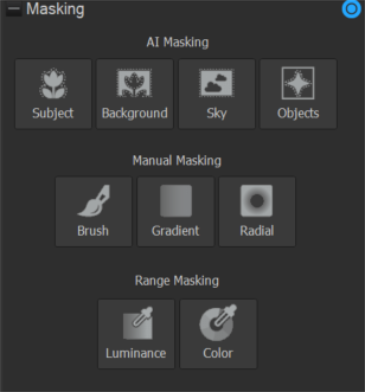Click the Radial button label
365x392 pixels.
tap(257, 231)
